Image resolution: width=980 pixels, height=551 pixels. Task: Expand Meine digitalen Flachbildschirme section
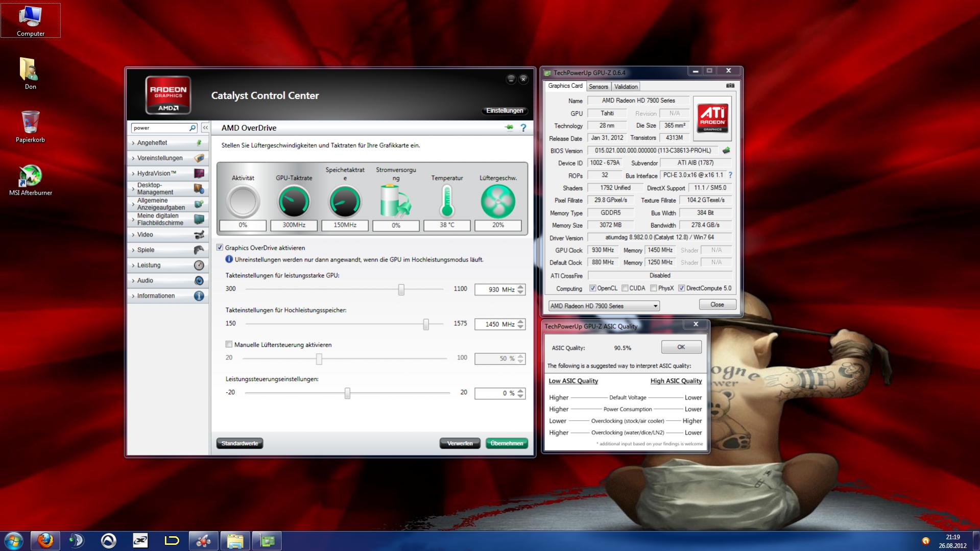pyautogui.click(x=168, y=220)
